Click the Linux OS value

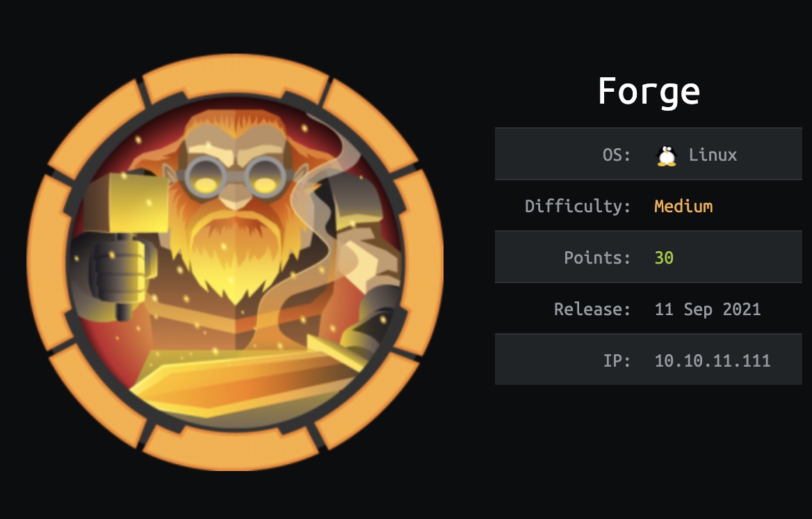pyautogui.click(x=713, y=154)
